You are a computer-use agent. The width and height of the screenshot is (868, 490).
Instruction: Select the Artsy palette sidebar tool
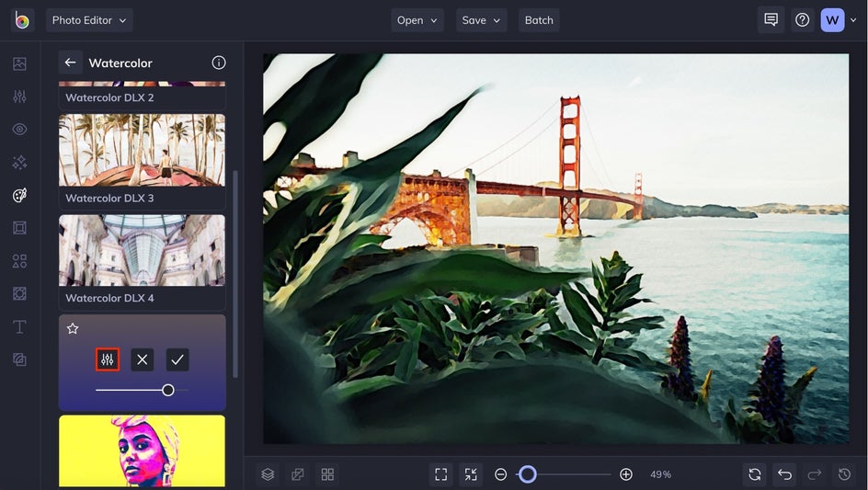(x=19, y=195)
